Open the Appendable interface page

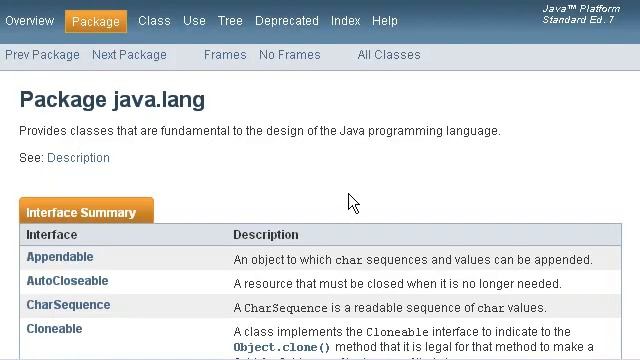point(60,257)
